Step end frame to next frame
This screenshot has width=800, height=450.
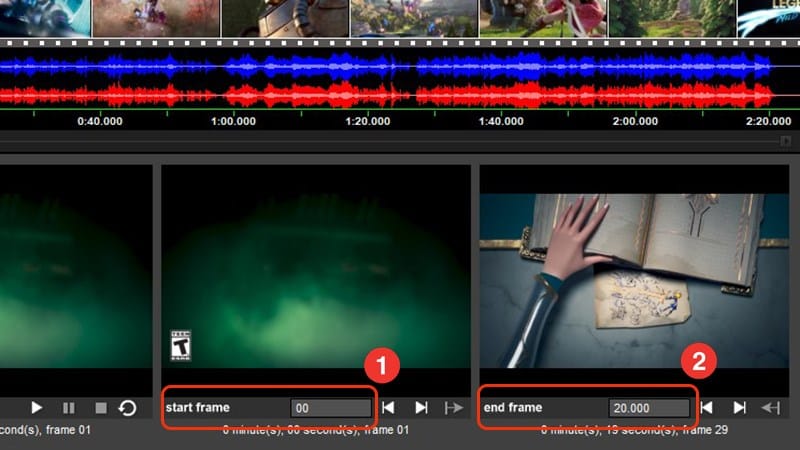pyautogui.click(x=739, y=408)
